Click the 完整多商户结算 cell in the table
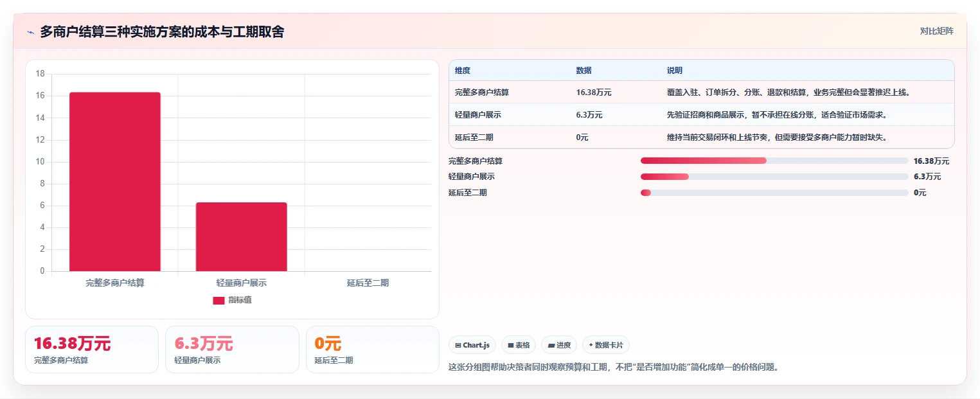 click(482, 93)
